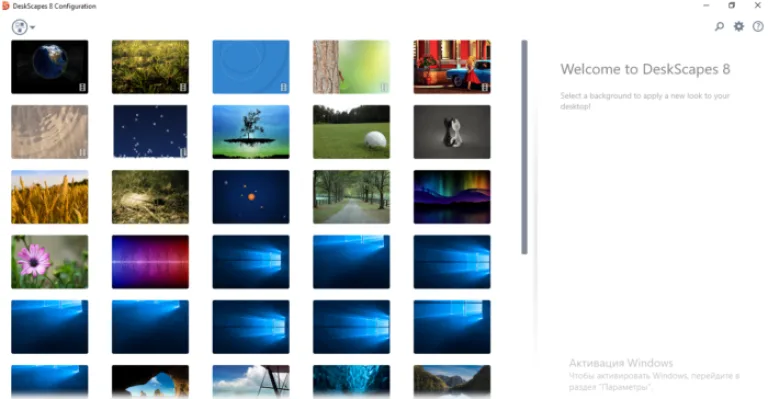Select the dry grass nest background
This screenshot has height=399, width=768.
150,197
